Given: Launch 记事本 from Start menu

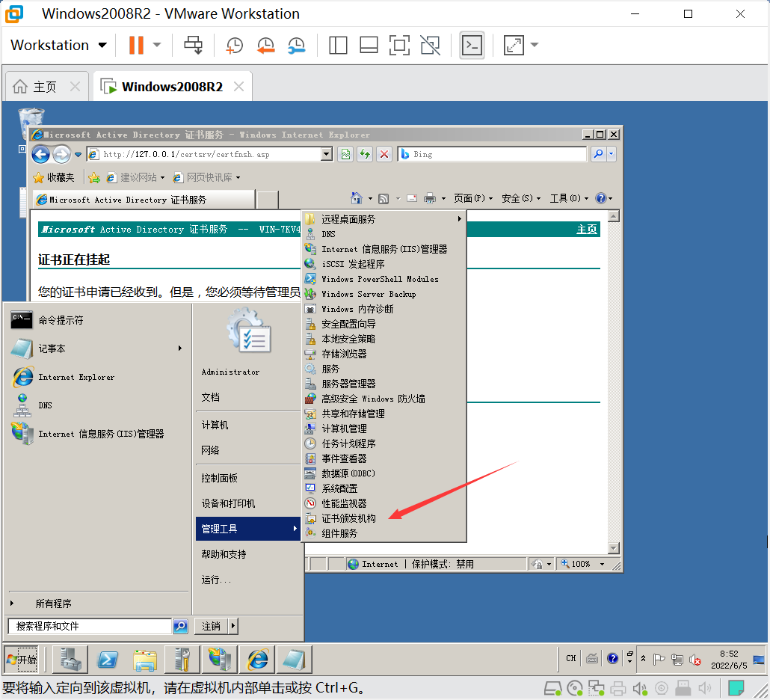Looking at the screenshot, I should [98, 349].
